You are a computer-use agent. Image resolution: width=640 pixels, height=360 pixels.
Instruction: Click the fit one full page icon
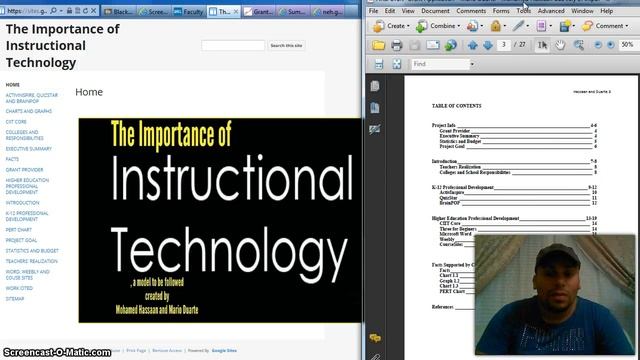coord(397,64)
